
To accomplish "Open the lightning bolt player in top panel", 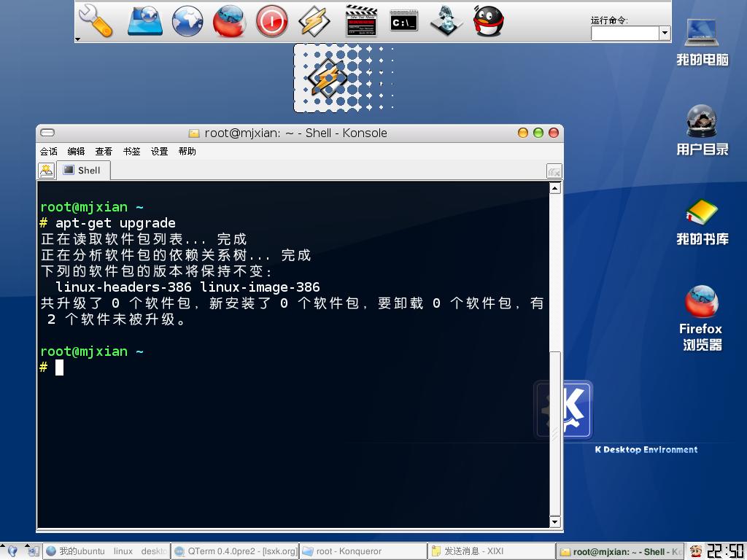I will point(314,21).
